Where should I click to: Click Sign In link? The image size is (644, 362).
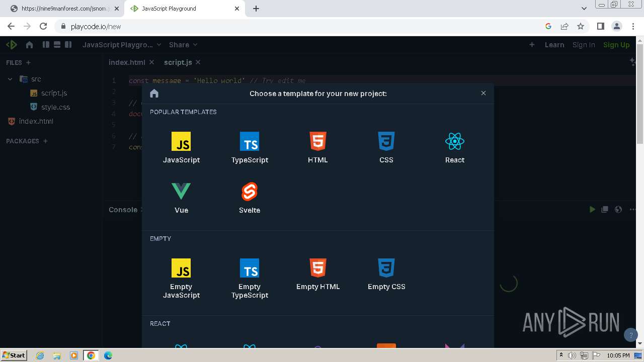[x=584, y=45]
